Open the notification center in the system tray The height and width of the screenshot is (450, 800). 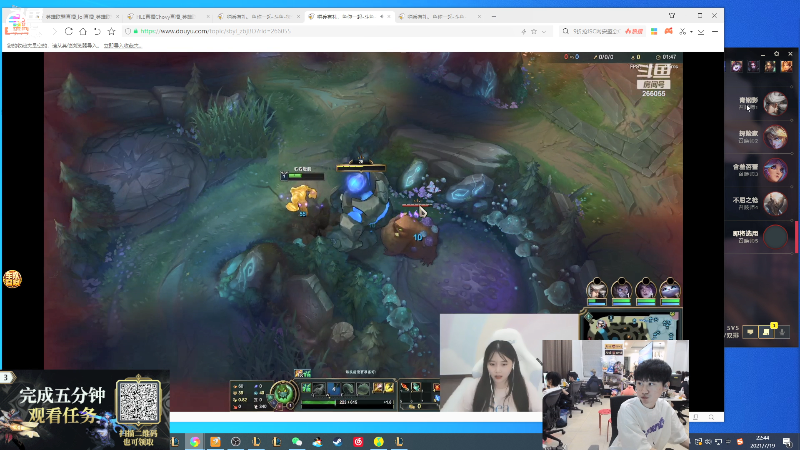pyautogui.click(x=787, y=441)
